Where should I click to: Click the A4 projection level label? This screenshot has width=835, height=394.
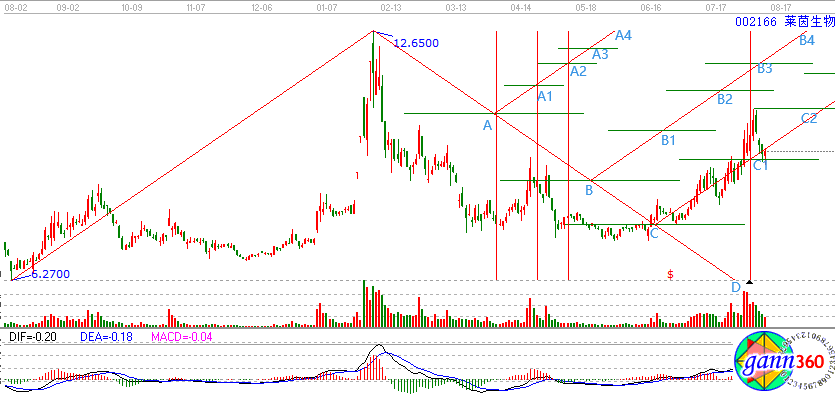coord(624,36)
